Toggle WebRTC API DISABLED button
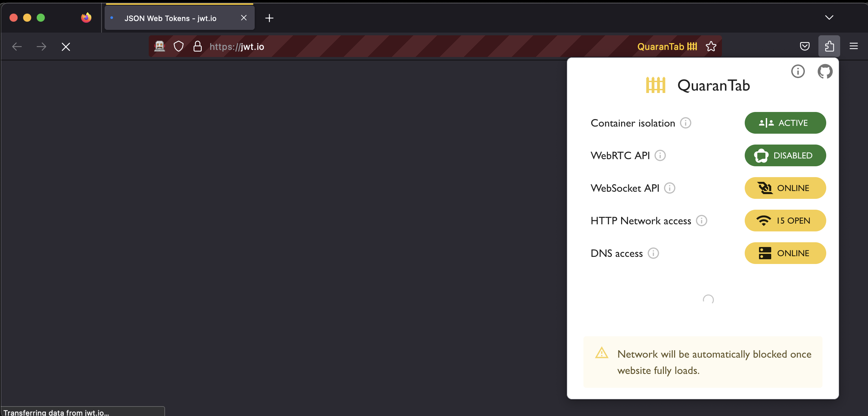 tap(785, 155)
